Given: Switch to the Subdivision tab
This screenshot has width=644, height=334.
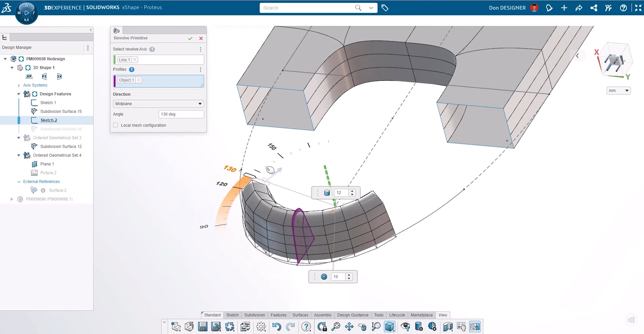Looking at the screenshot, I should pos(254,315).
